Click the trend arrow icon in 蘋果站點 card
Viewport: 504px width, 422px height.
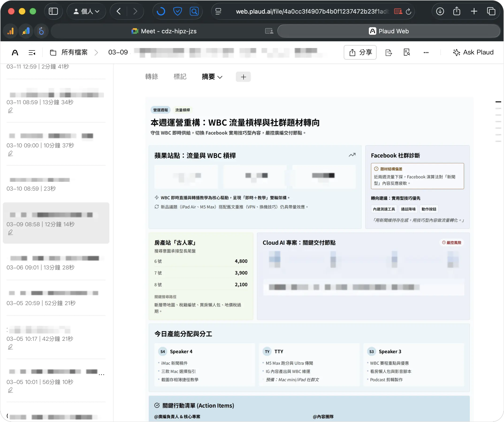point(352,155)
